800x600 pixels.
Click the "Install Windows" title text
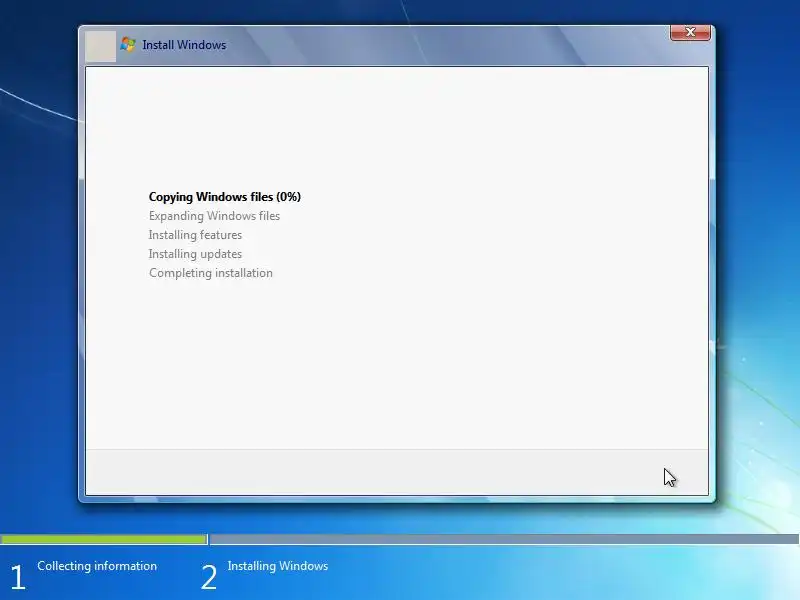tap(184, 45)
